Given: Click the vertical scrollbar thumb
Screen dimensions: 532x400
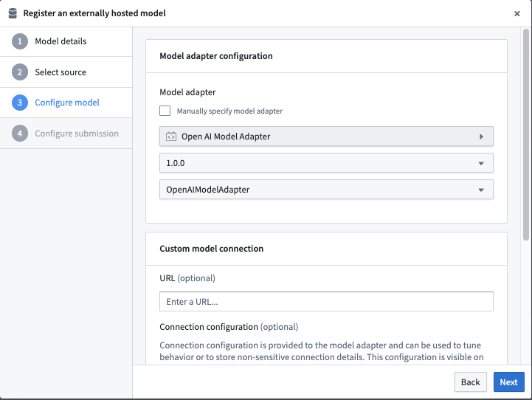Looking at the screenshot, I should [x=526, y=135].
